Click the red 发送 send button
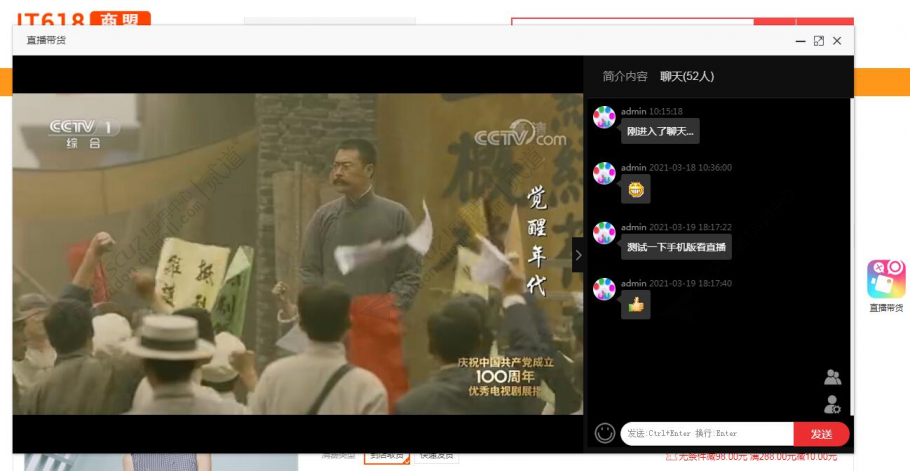The image size is (910, 471). 821,434
